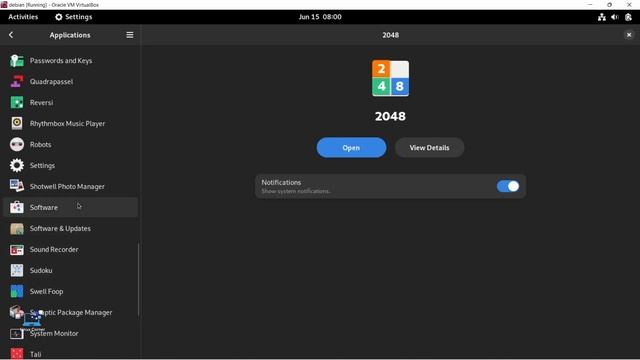Click the large 2048 app icon

click(x=390, y=78)
